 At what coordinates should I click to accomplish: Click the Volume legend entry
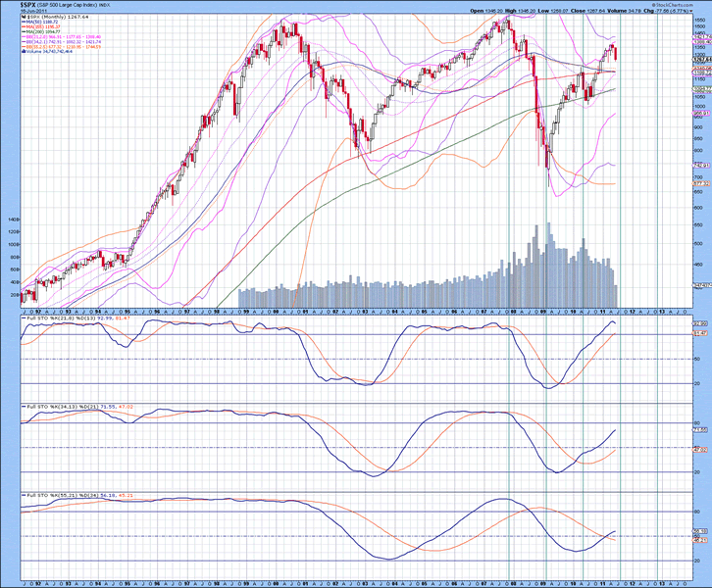(49, 52)
